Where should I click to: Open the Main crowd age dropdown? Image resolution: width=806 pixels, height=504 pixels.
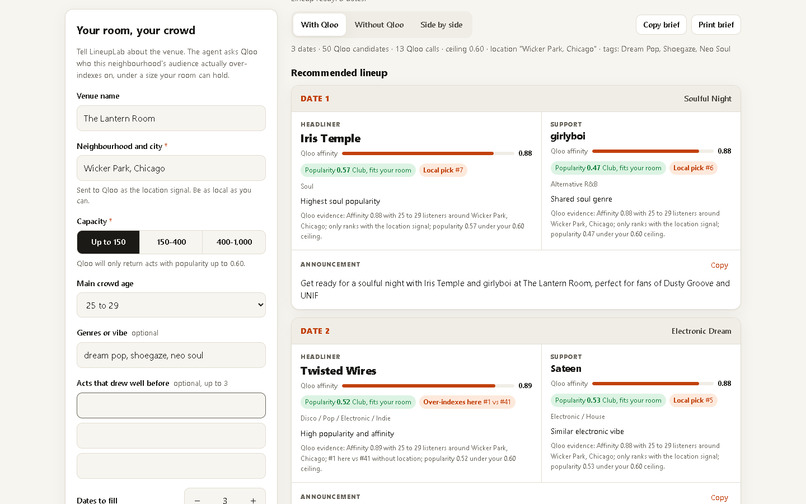(171, 305)
